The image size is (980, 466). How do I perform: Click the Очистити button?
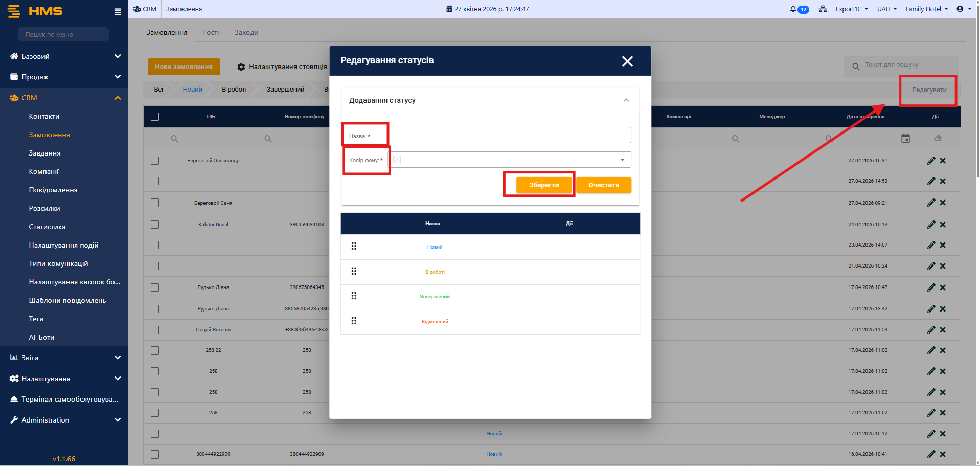pos(603,185)
